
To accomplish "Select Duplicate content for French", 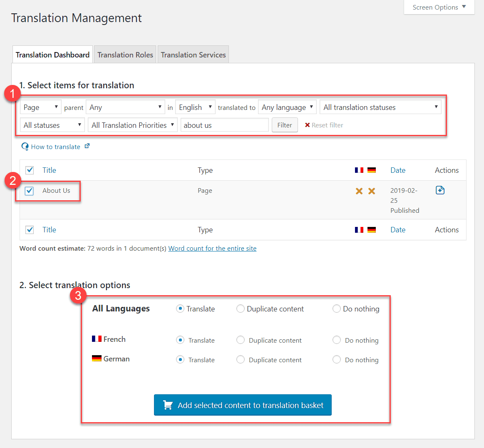I will click(241, 340).
